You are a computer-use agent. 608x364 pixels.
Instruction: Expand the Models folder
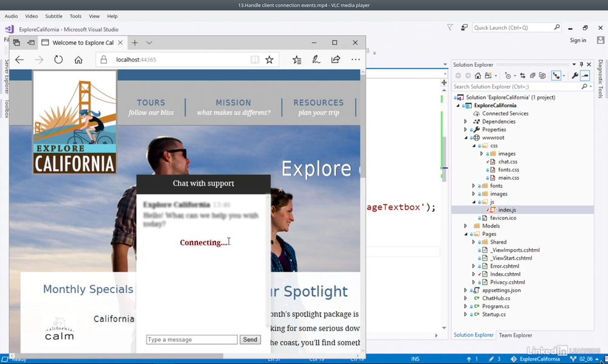[466, 226]
